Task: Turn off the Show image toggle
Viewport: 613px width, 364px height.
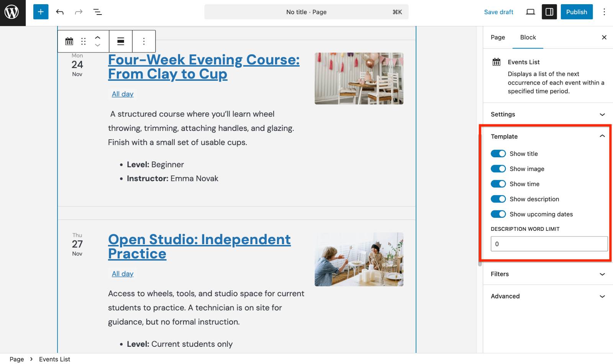Action: (x=498, y=169)
